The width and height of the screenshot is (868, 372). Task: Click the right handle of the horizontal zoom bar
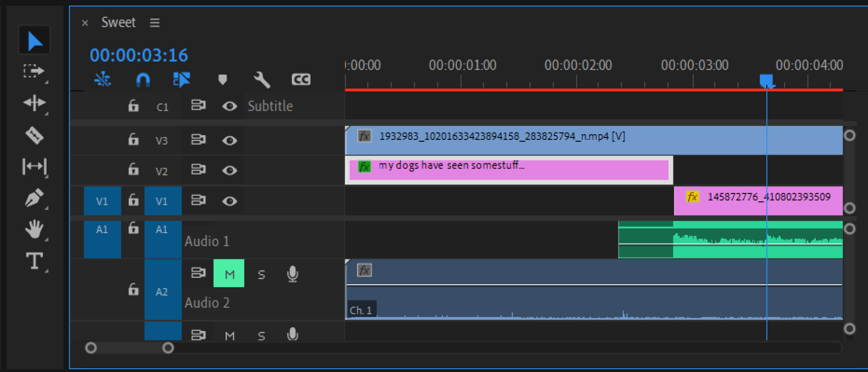pyautogui.click(x=168, y=348)
